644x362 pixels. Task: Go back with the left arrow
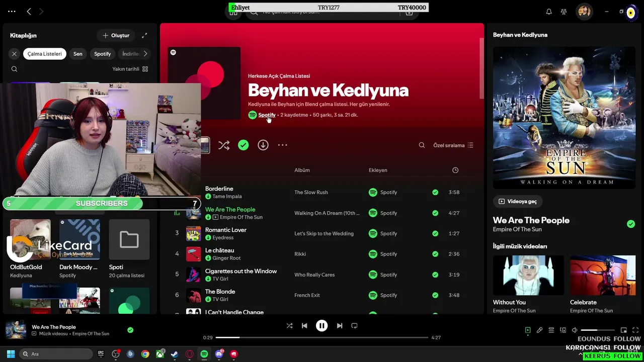coord(29,11)
